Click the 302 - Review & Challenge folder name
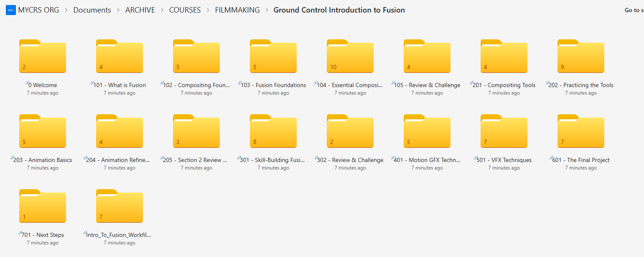The width and height of the screenshot is (644, 257). (350, 160)
